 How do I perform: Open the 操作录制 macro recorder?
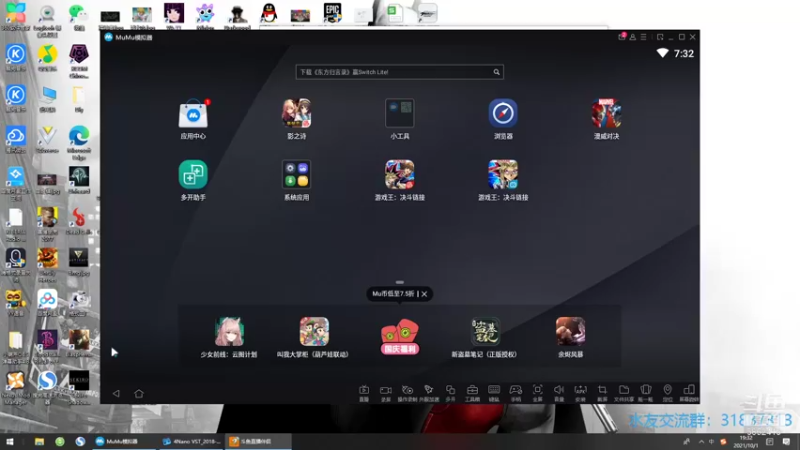point(407,393)
